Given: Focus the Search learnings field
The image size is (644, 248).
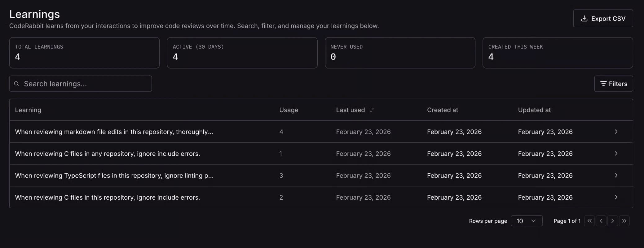Looking at the screenshot, I should [x=81, y=84].
